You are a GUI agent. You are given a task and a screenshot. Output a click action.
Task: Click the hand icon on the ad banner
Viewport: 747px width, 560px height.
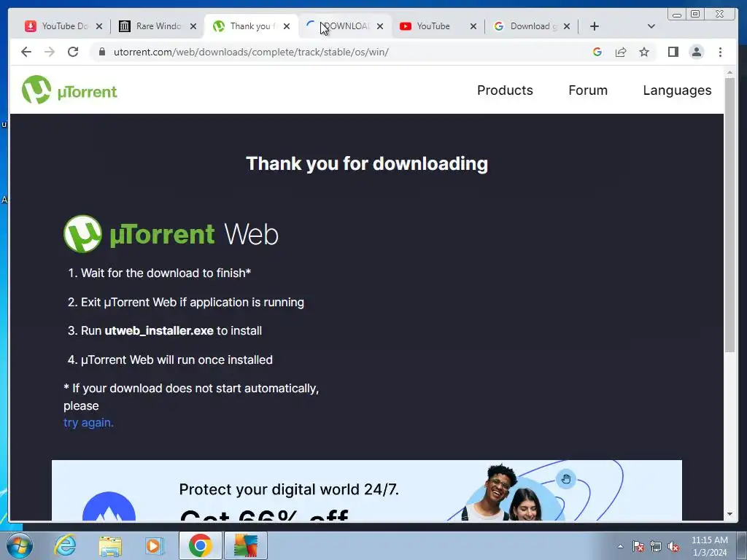click(566, 478)
